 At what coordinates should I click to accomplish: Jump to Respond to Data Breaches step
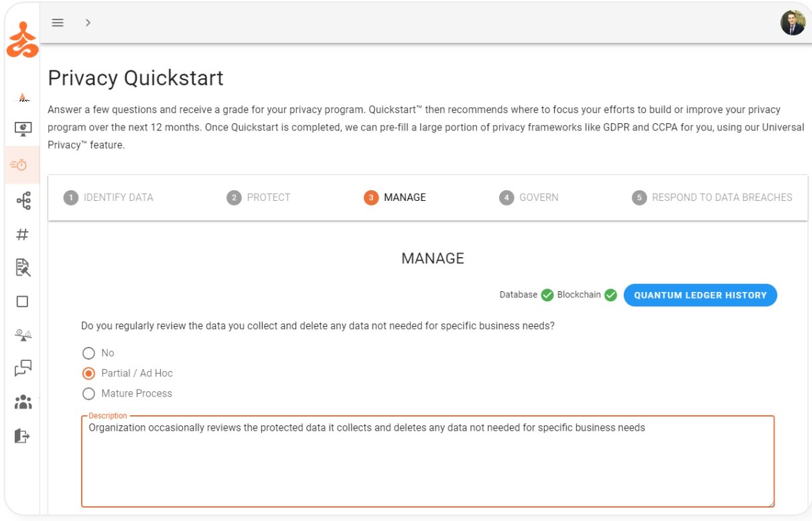tap(712, 198)
